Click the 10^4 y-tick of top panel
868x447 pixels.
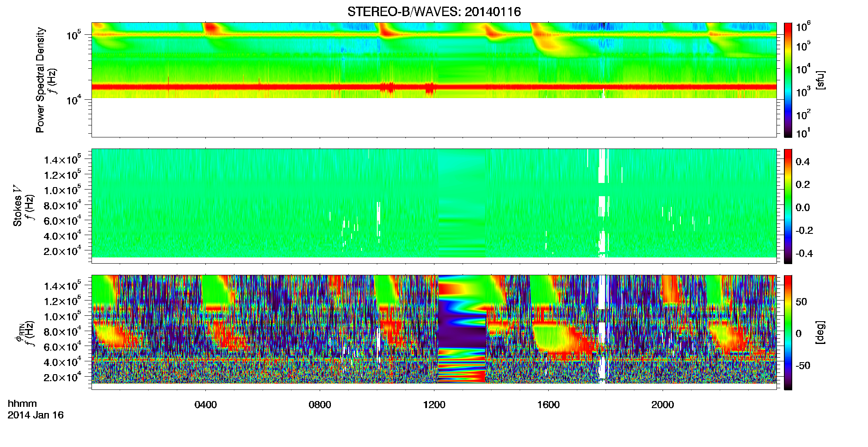point(74,100)
